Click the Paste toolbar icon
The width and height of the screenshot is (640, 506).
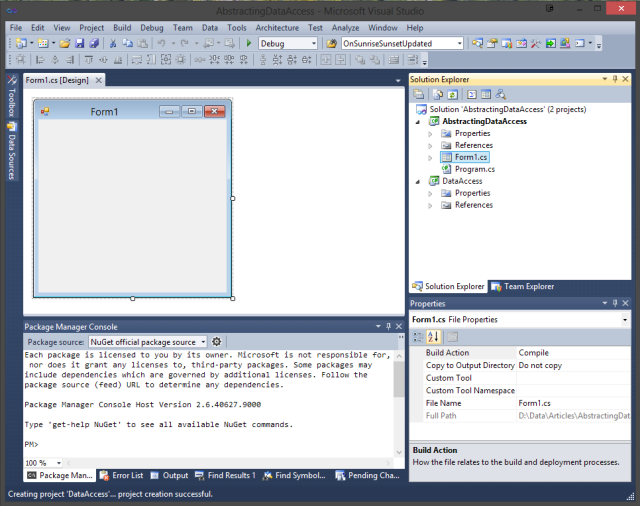[142, 43]
